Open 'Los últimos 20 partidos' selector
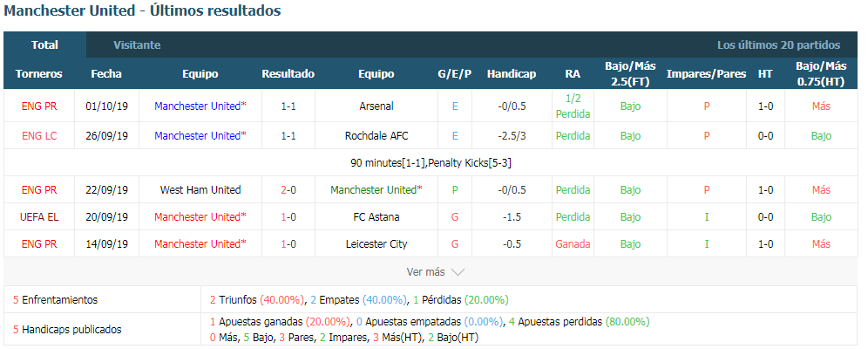This screenshot has width=868, height=349. [778, 45]
